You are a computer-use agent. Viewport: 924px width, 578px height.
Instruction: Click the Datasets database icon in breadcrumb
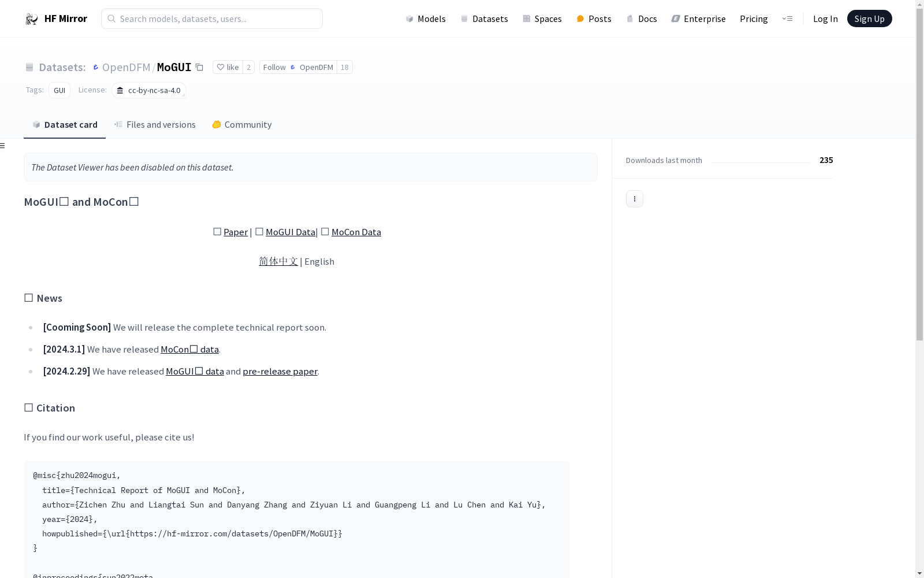pyautogui.click(x=29, y=68)
